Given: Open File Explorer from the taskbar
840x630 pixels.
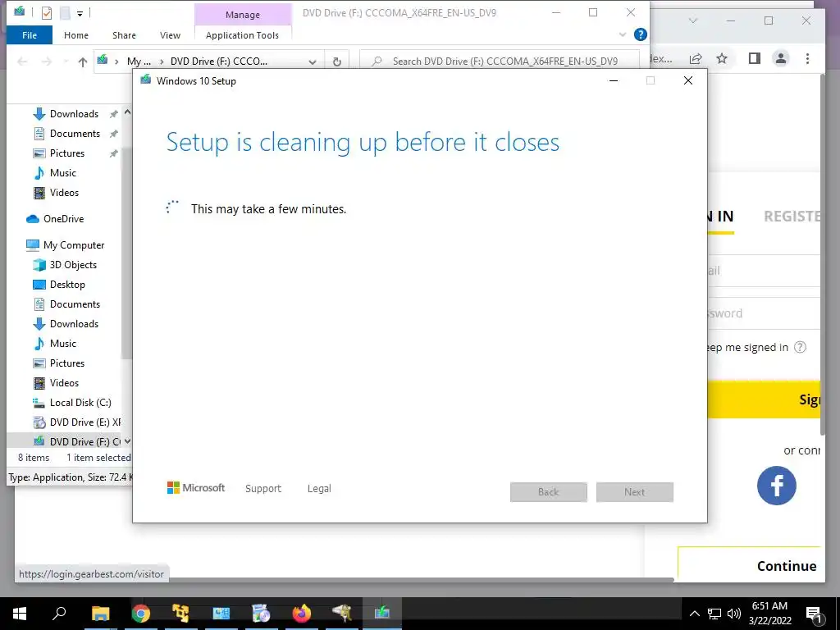Looking at the screenshot, I should (x=100, y=614).
